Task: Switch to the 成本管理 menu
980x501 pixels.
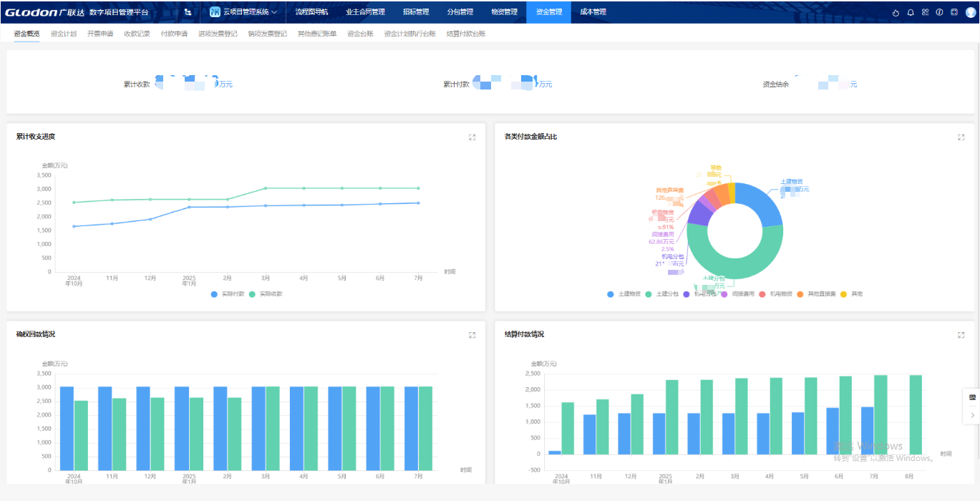Action: click(593, 12)
